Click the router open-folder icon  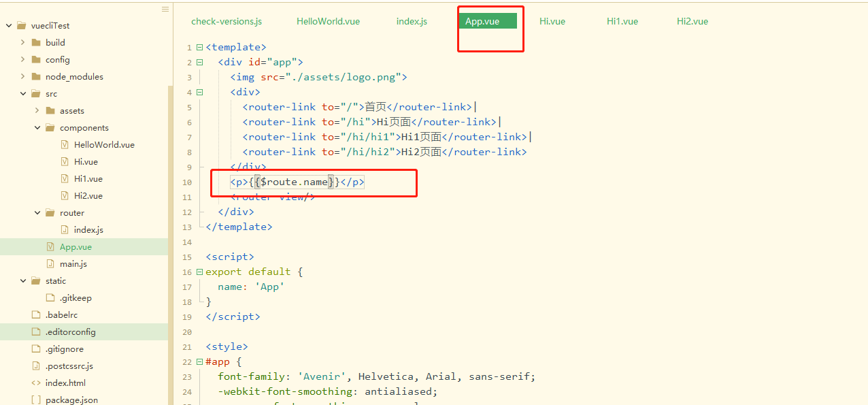click(x=50, y=213)
